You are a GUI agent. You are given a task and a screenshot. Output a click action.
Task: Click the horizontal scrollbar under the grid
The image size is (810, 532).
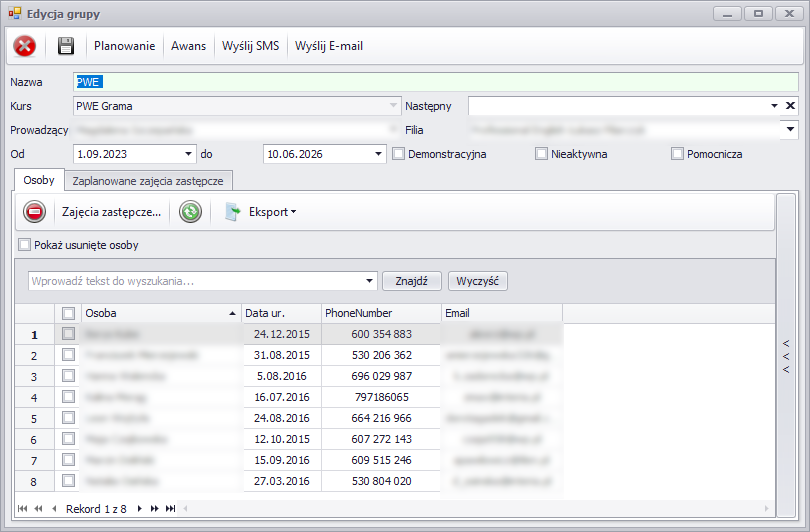[x=475, y=509]
